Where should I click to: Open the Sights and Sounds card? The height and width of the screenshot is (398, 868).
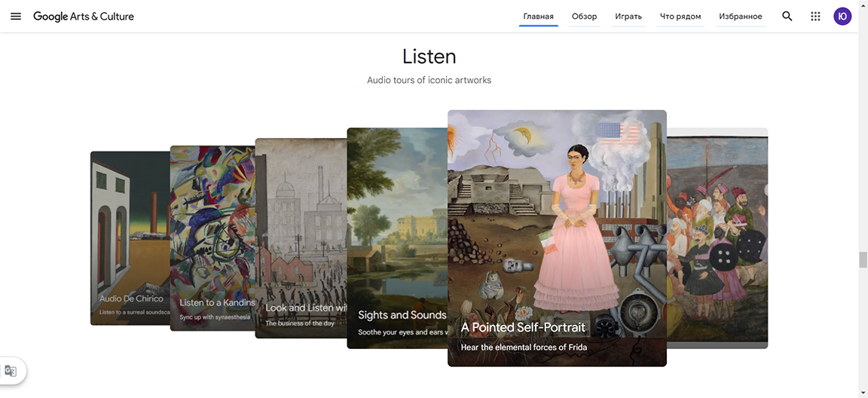(397, 238)
